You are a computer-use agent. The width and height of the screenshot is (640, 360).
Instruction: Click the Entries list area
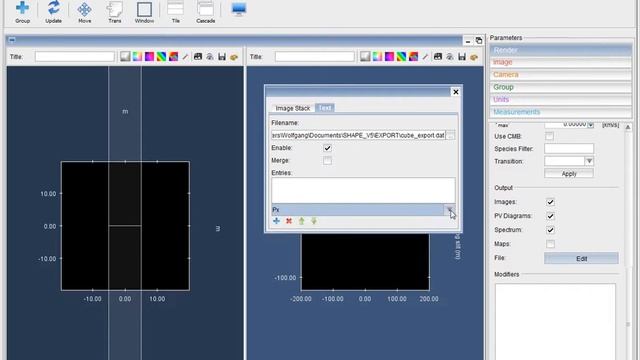click(x=363, y=190)
